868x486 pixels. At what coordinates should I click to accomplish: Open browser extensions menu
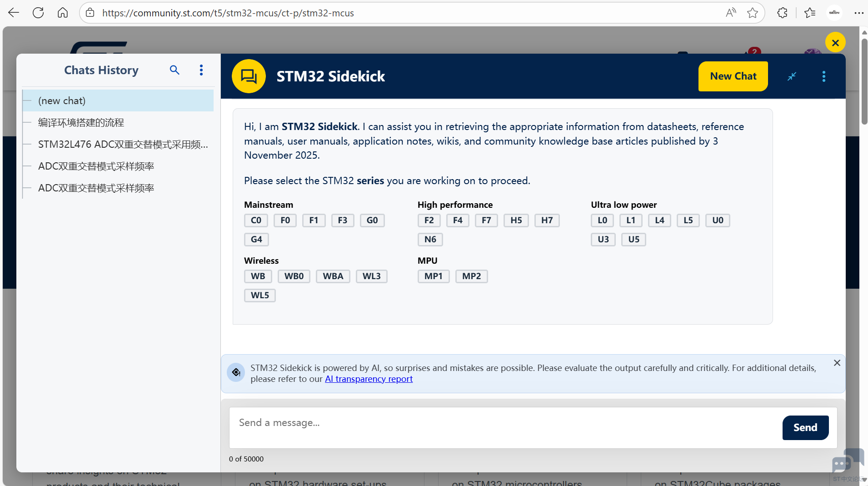[782, 13]
